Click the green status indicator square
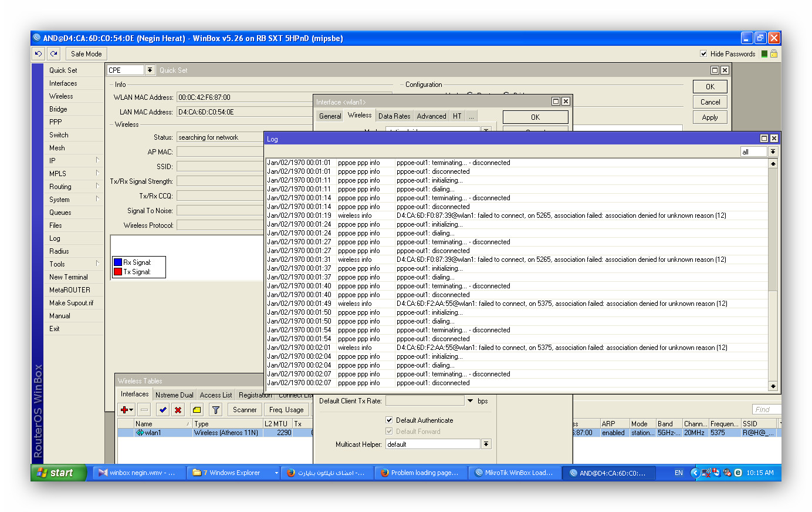The width and height of the screenshot is (812, 512). point(764,53)
